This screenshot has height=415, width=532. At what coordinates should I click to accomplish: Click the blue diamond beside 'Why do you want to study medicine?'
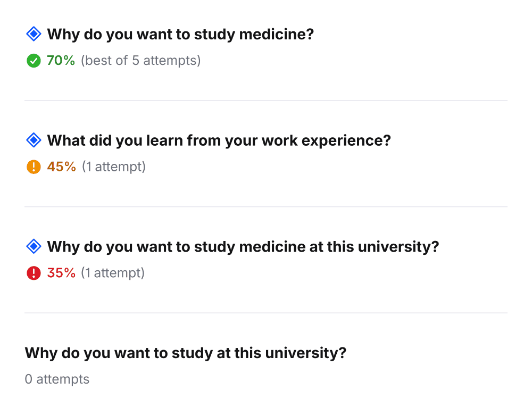[34, 35]
